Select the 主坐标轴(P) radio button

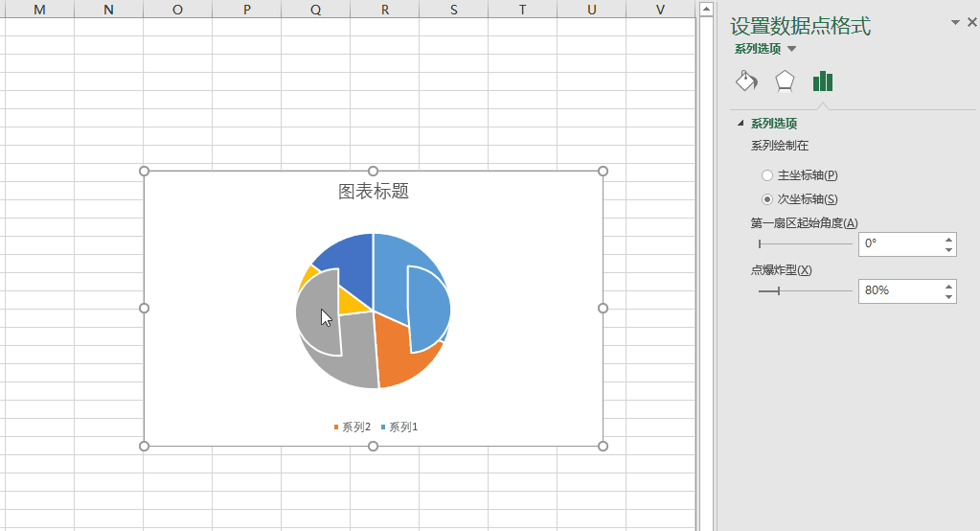pyautogui.click(x=767, y=175)
